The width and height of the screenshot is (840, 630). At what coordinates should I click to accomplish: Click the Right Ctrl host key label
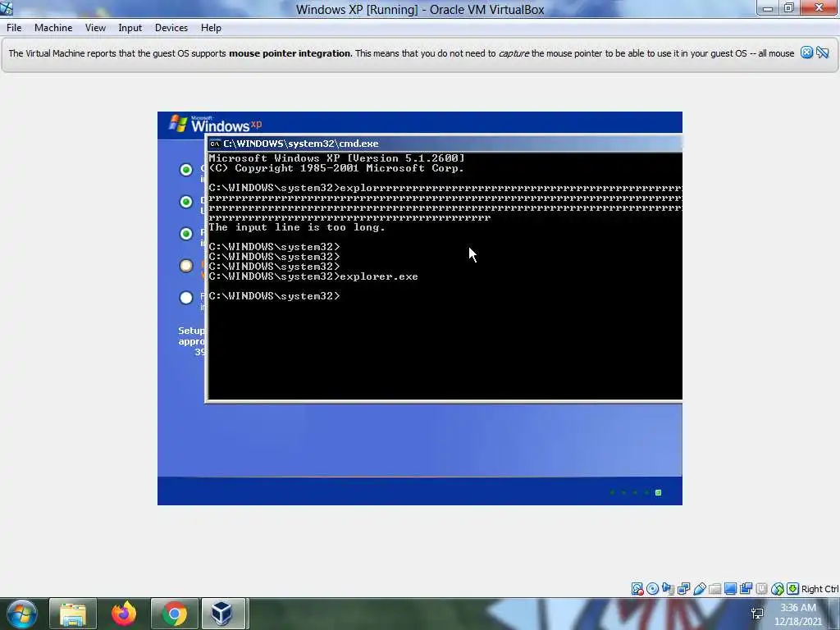tap(819, 589)
